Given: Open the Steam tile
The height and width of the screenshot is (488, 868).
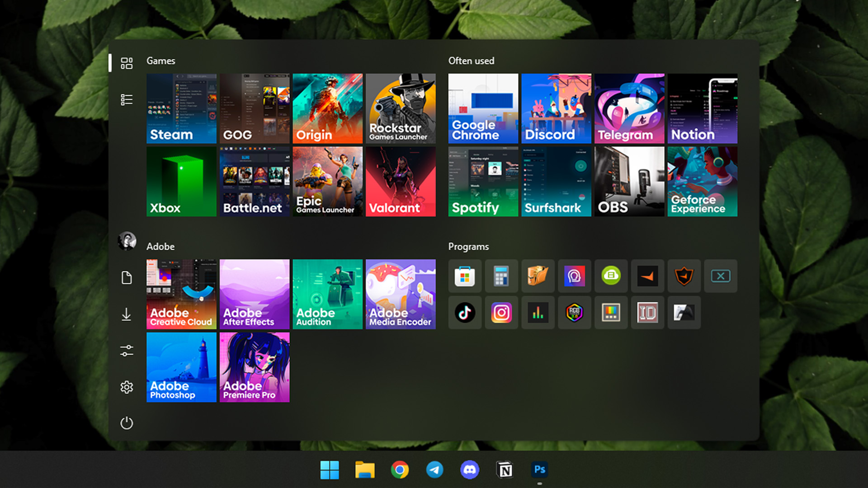Looking at the screenshot, I should tap(181, 108).
